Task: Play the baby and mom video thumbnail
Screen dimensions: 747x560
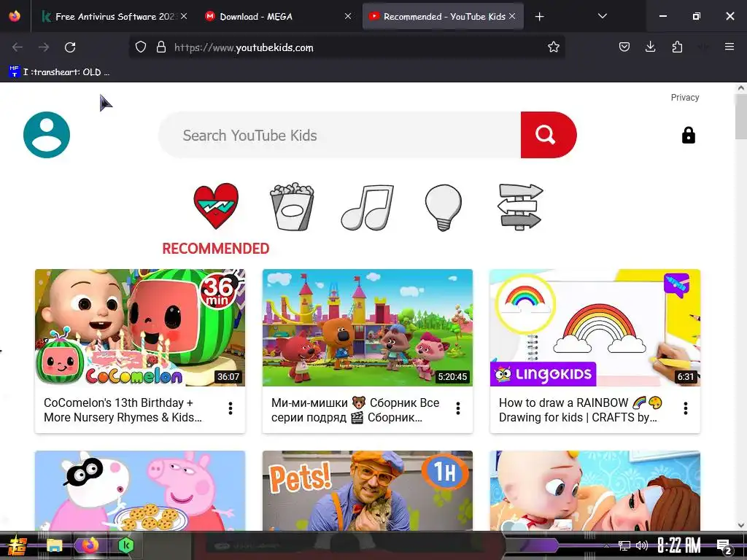Action: tap(595, 491)
